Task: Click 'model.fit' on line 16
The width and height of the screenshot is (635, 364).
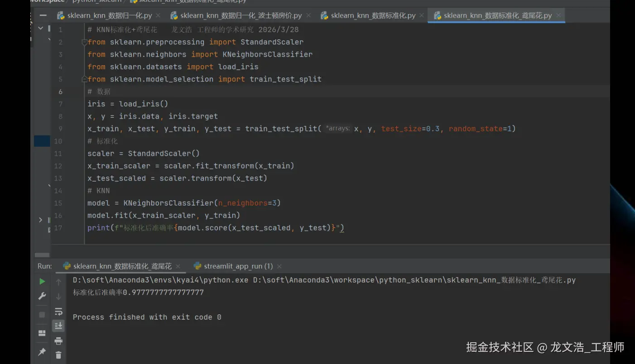Action: (107, 216)
